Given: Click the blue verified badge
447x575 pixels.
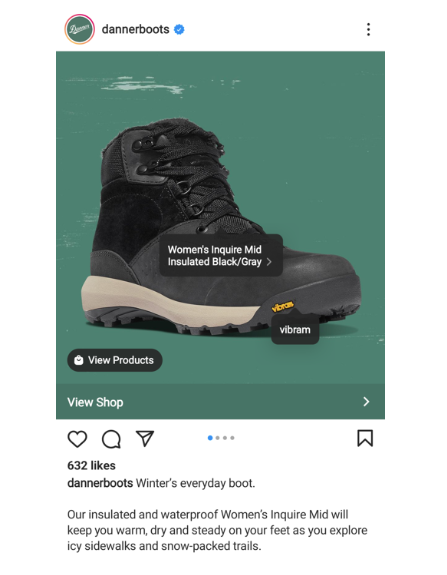Looking at the screenshot, I should [x=179, y=29].
